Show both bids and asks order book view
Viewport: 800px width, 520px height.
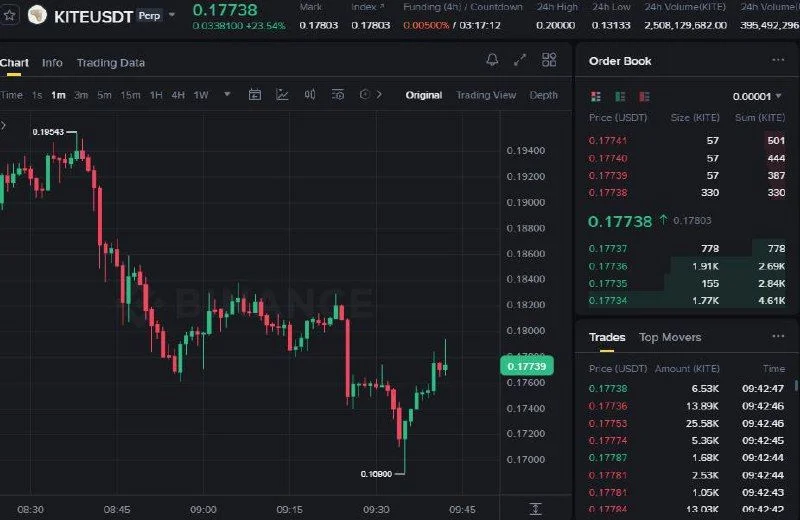595,96
